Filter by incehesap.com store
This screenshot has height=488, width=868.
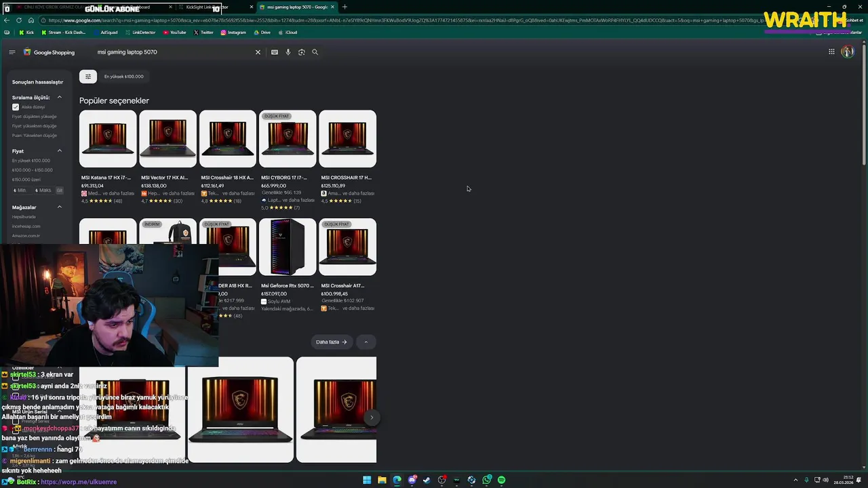(x=26, y=226)
